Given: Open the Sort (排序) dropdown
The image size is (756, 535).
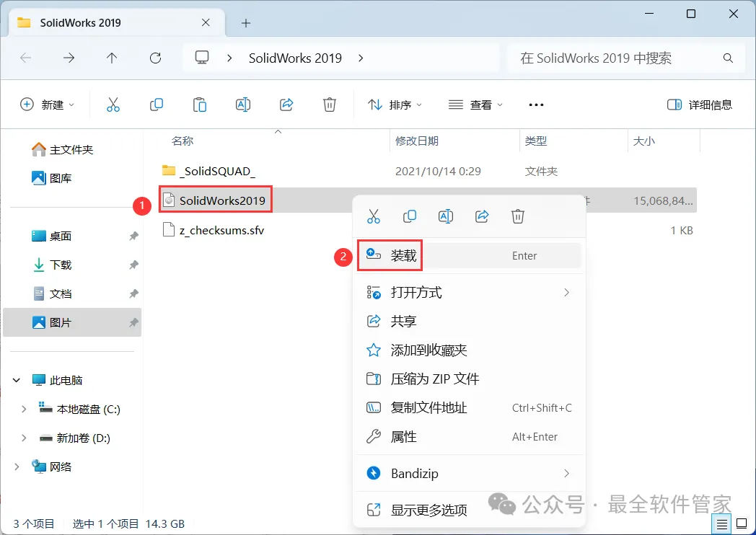Looking at the screenshot, I should coord(395,105).
